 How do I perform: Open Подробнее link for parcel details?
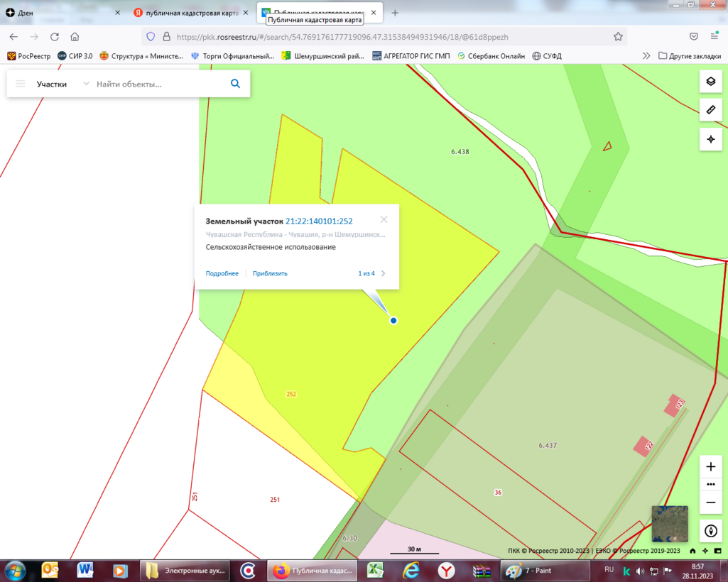click(222, 273)
